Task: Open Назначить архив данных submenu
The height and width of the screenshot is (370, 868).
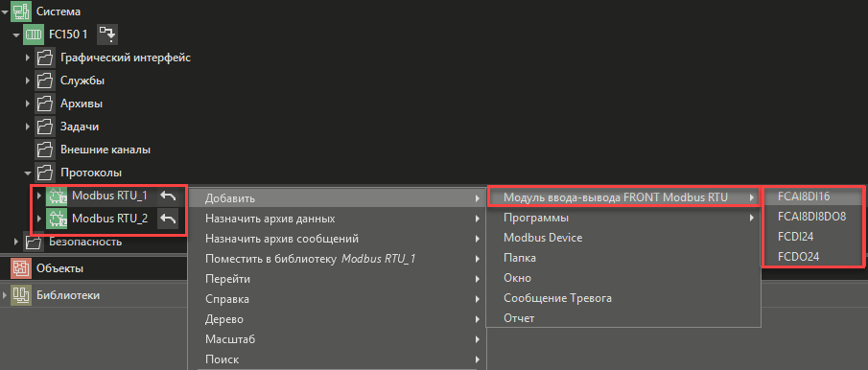Action: tap(337, 219)
